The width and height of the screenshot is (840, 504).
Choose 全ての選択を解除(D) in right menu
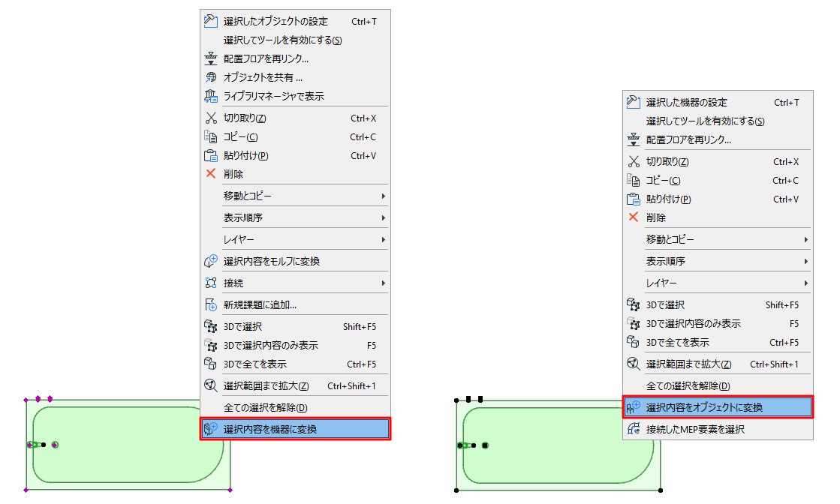718,385
